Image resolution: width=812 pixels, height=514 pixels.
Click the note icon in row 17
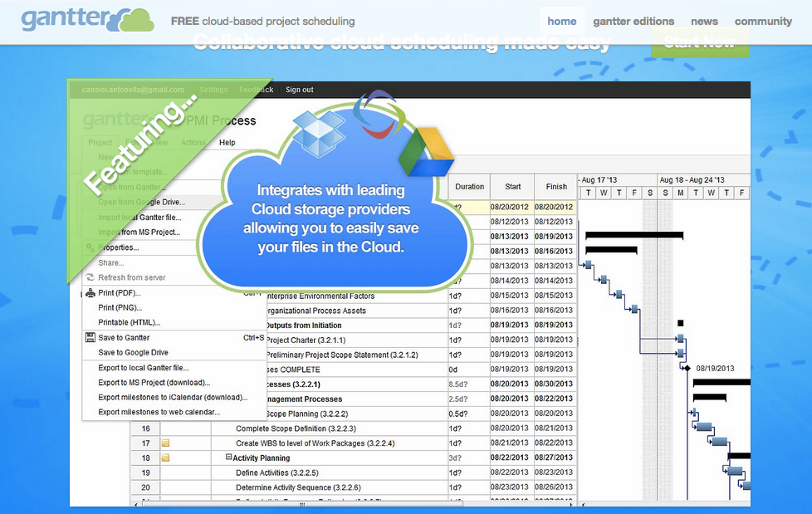click(x=166, y=443)
